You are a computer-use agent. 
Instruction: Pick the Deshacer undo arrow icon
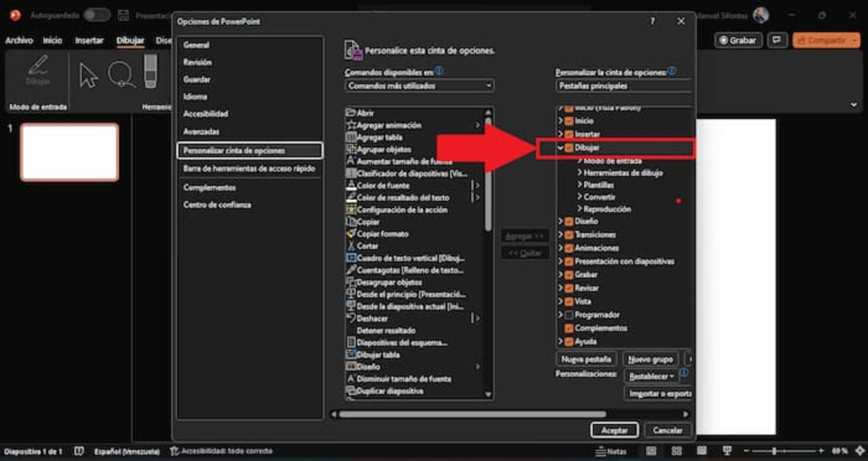[351, 318]
